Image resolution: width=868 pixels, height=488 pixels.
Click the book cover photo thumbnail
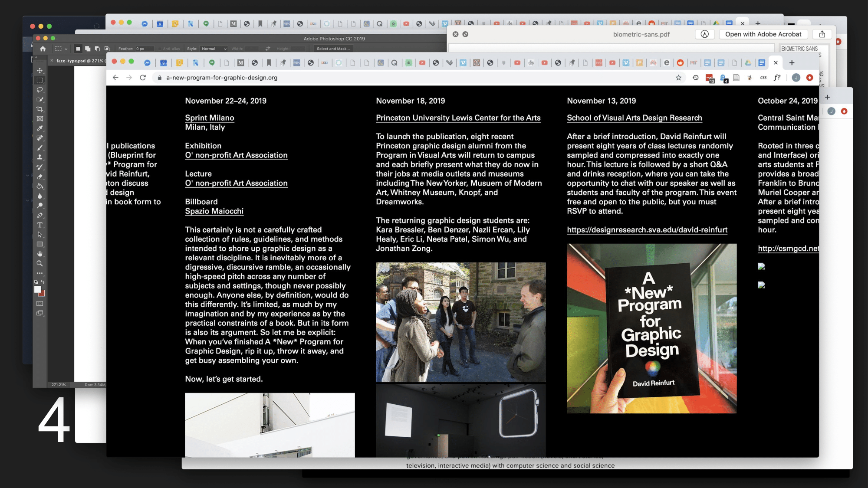pyautogui.click(x=651, y=328)
